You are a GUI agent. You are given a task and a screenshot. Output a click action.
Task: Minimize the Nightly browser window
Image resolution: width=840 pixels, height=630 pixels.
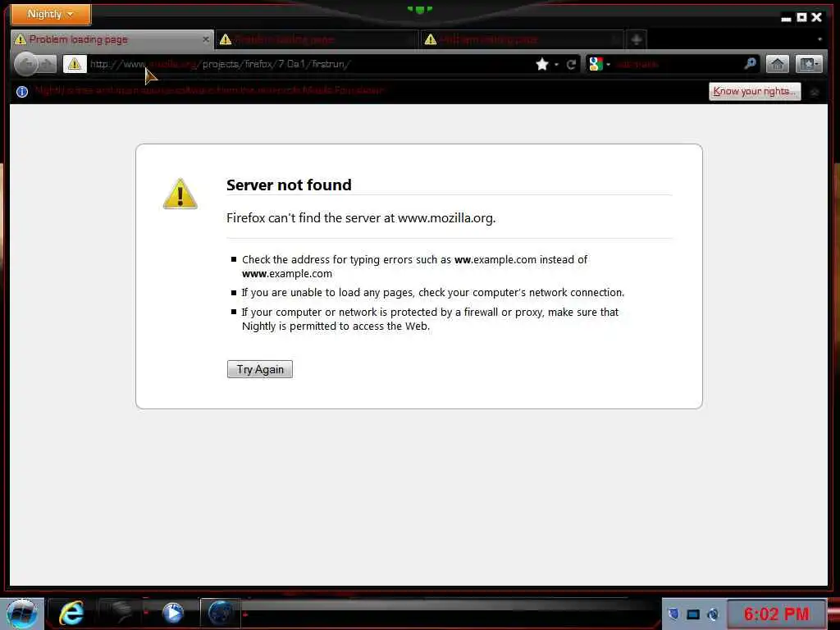[x=786, y=19]
